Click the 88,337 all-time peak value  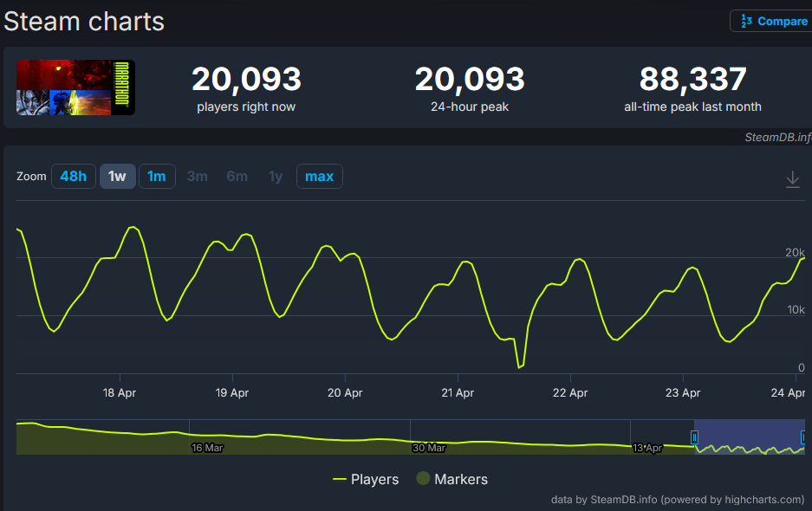pyautogui.click(x=693, y=79)
